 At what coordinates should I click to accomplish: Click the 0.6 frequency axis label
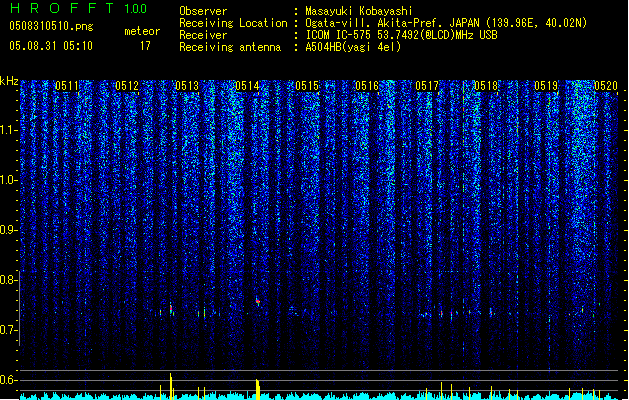coord(9,380)
